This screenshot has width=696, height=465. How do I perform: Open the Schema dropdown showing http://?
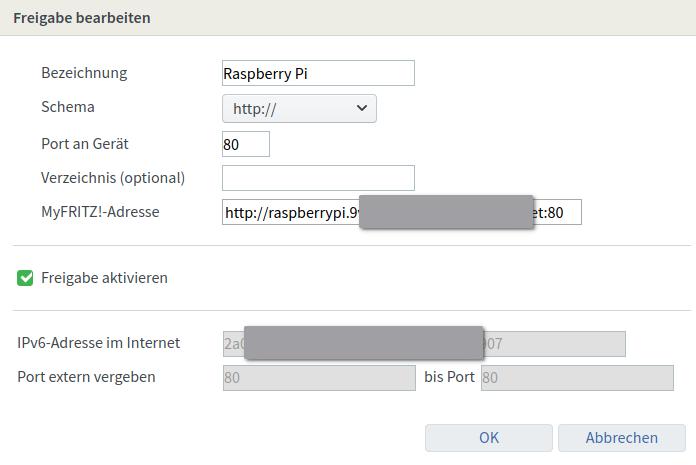tap(298, 108)
